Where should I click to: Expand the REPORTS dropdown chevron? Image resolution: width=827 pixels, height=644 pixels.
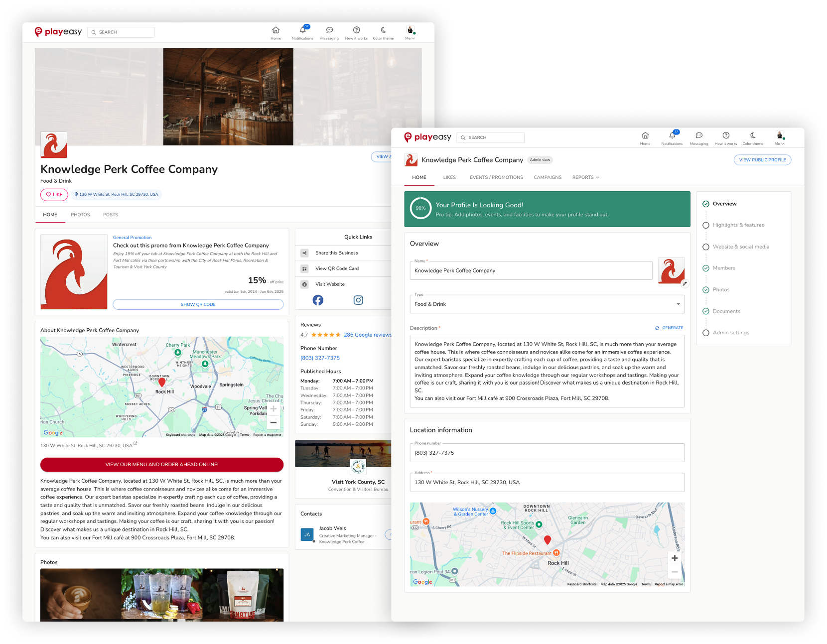click(x=597, y=177)
